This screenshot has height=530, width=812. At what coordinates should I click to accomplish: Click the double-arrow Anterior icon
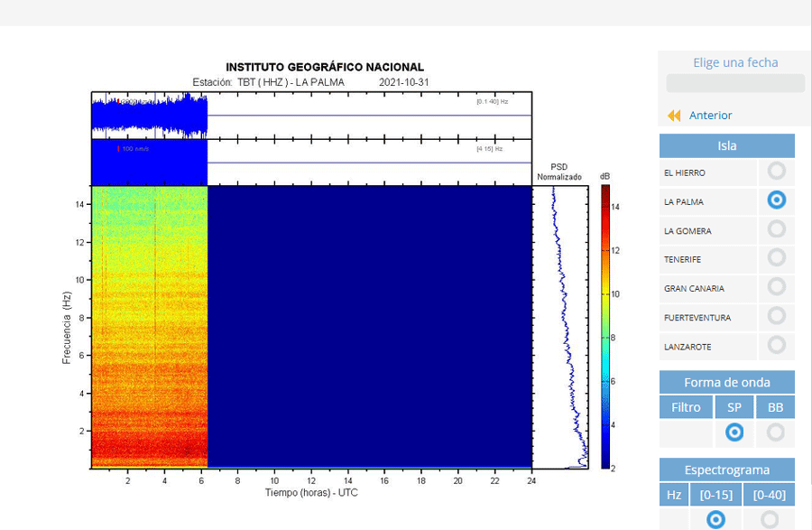(674, 116)
